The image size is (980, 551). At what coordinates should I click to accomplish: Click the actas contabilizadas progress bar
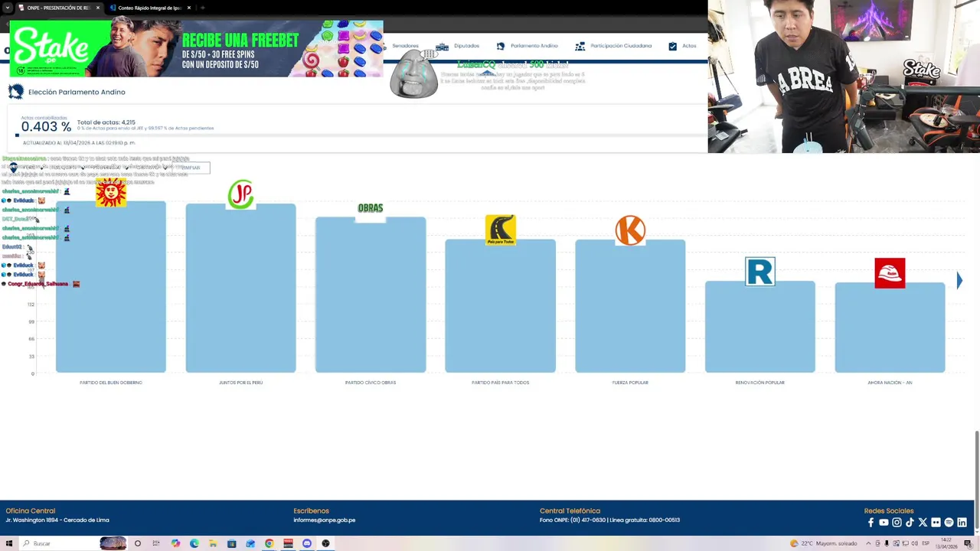click(360, 135)
